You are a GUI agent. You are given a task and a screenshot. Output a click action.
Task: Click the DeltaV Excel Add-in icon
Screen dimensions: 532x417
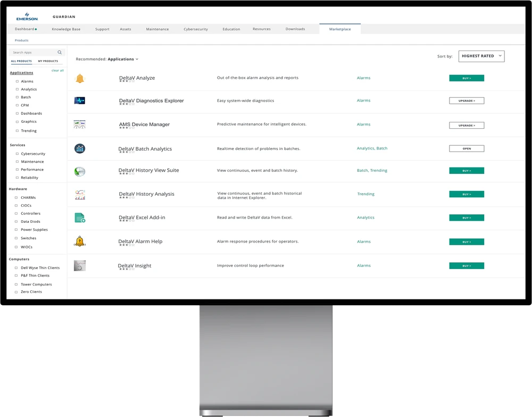click(x=80, y=218)
